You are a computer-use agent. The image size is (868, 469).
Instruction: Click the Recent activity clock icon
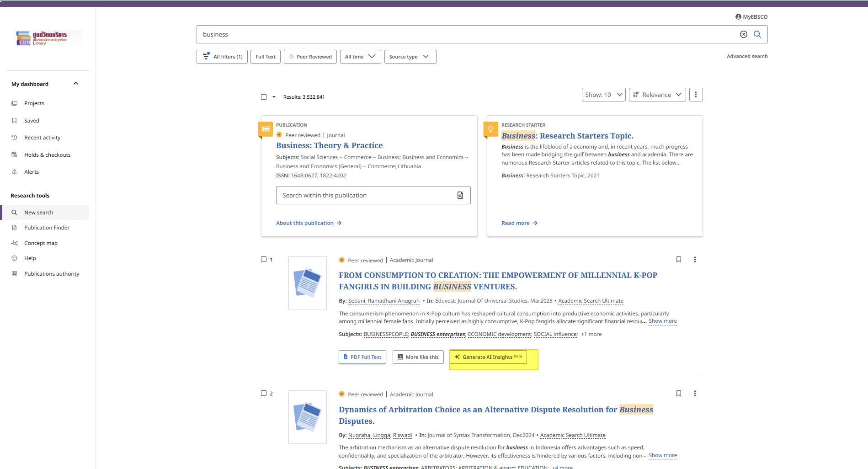point(14,138)
